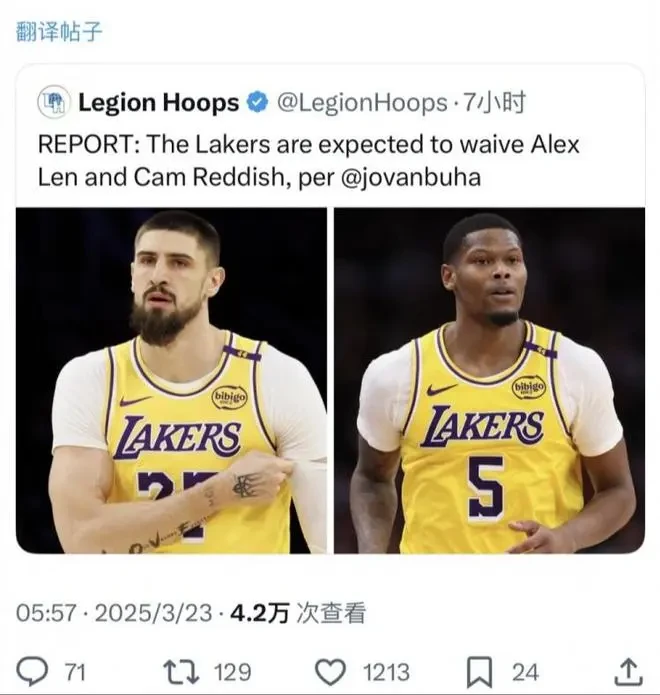The width and height of the screenshot is (660, 695).
Task: Open the @jovanbuha mention
Action: (x=411, y=177)
